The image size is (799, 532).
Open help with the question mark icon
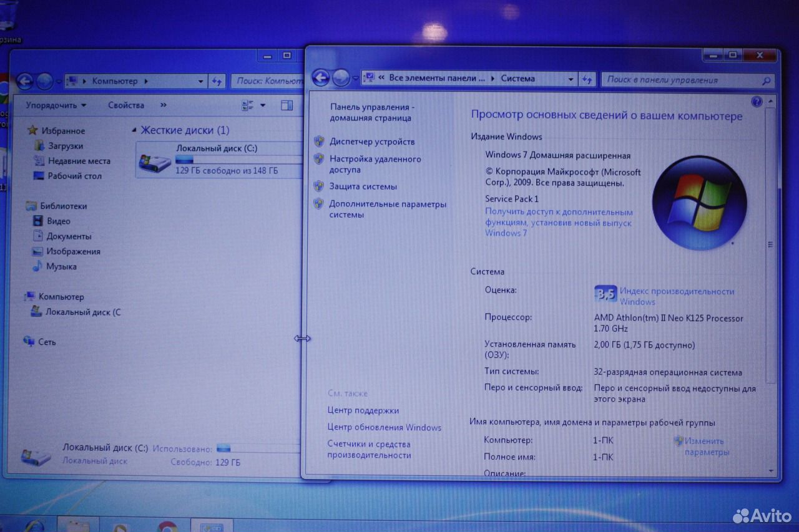pyautogui.click(x=757, y=102)
